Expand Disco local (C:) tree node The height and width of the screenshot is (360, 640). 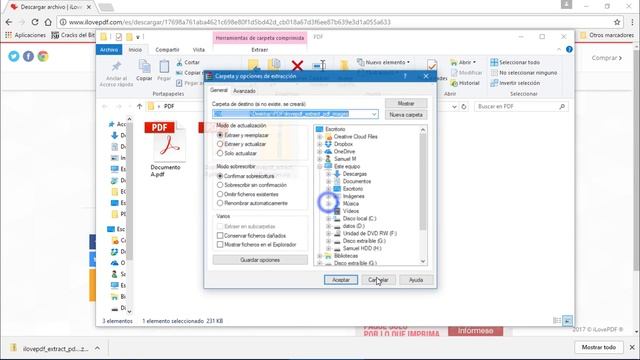pos(329,219)
